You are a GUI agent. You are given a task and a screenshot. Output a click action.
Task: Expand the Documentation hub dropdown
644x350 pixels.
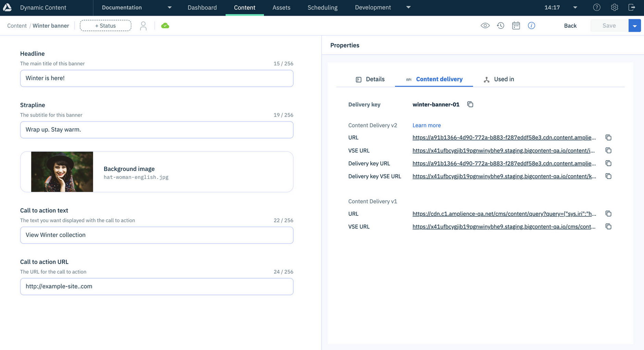coord(169,8)
